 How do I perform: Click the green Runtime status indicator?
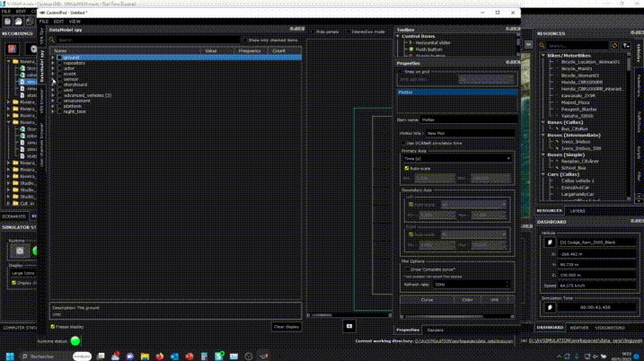tap(75, 341)
